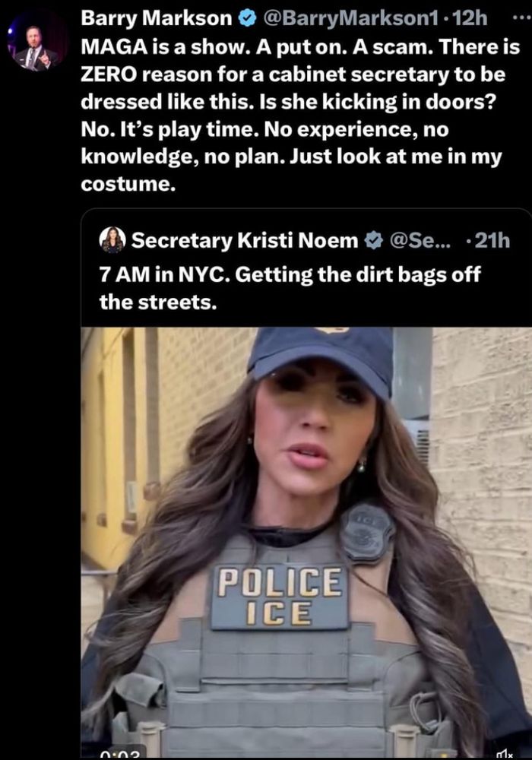Open quoted tweet text '7 AM in NYC'
This screenshot has height=760, width=532.
coord(290,288)
